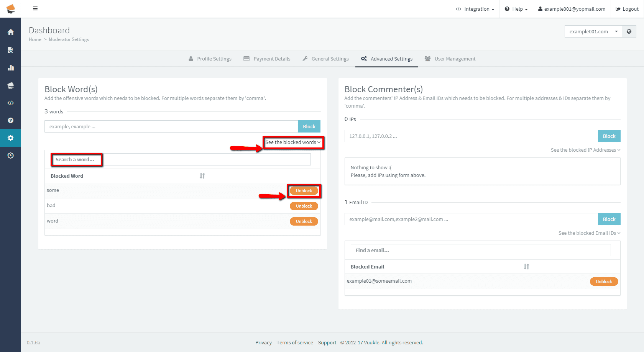Click the Logout link
644x352 pixels.
(627, 9)
